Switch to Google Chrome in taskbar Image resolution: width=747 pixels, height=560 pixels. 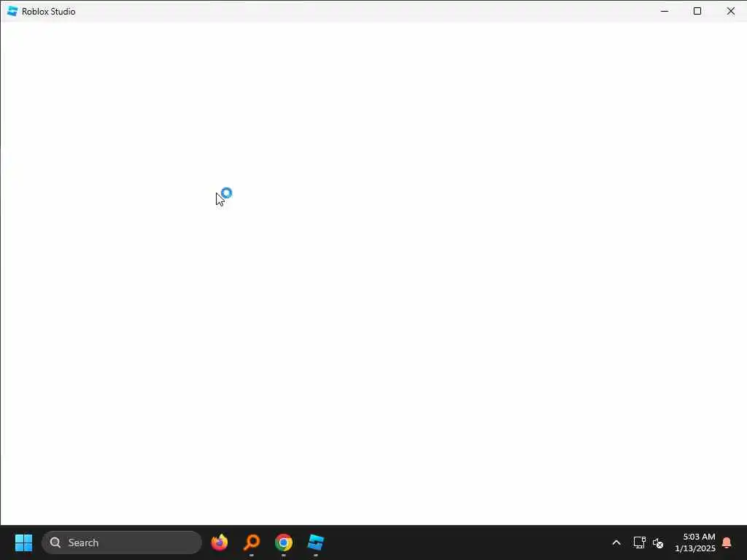point(284,542)
